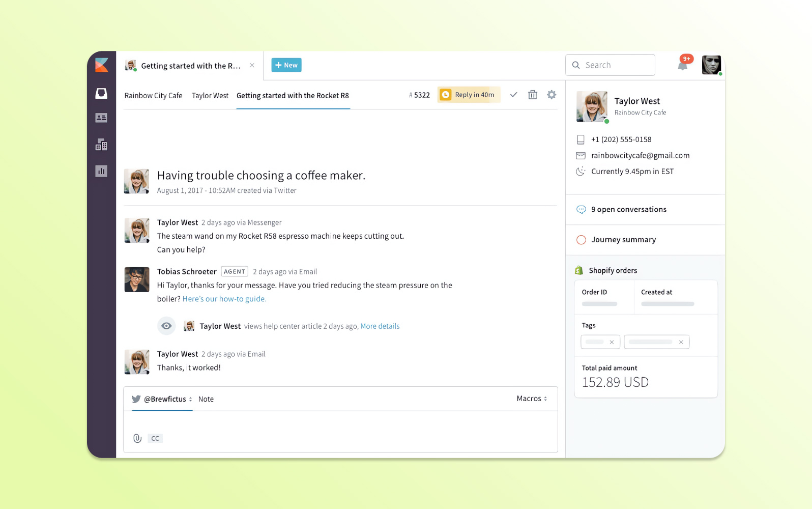
Task: Switch to the Rainbow City Cafe tab
Action: tap(153, 96)
